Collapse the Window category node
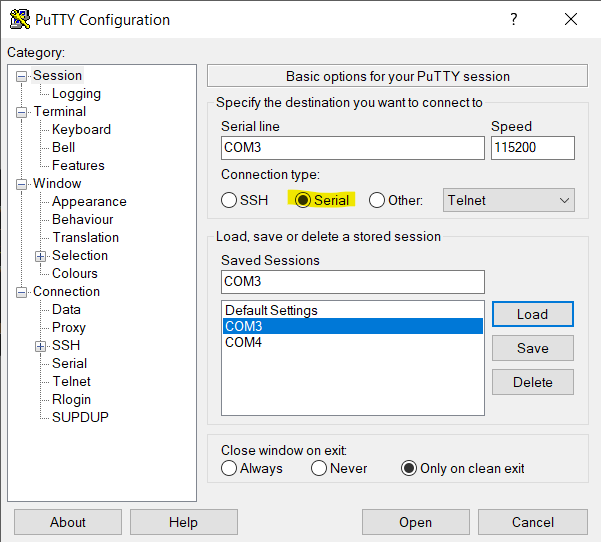Screen dimensions: 601x542 point(22,184)
